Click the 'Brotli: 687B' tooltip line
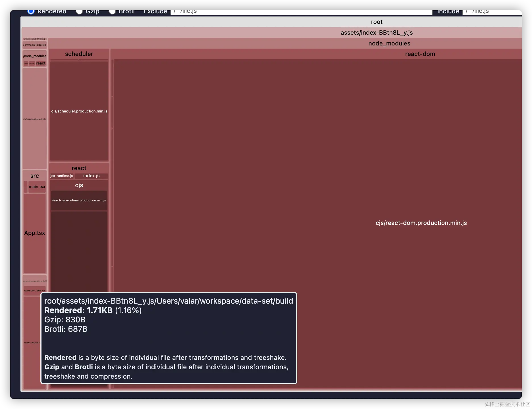This screenshot has width=532, height=409. pyautogui.click(x=66, y=329)
